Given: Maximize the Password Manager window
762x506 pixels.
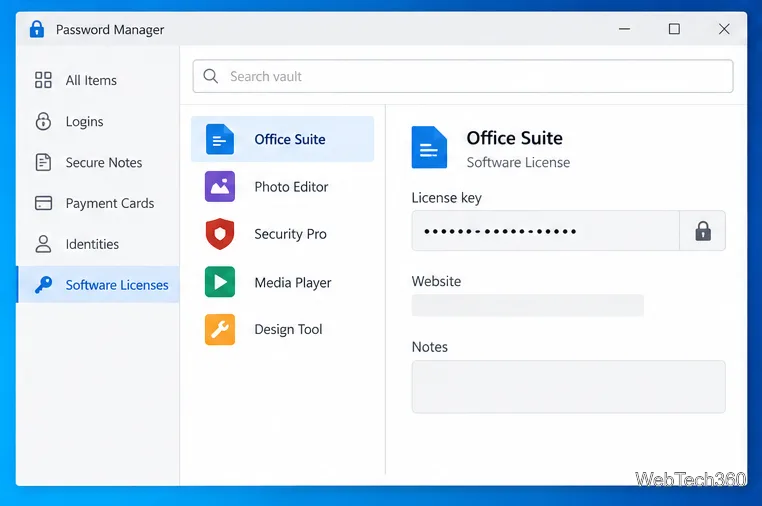Looking at the screenshot, I should 674,29.
